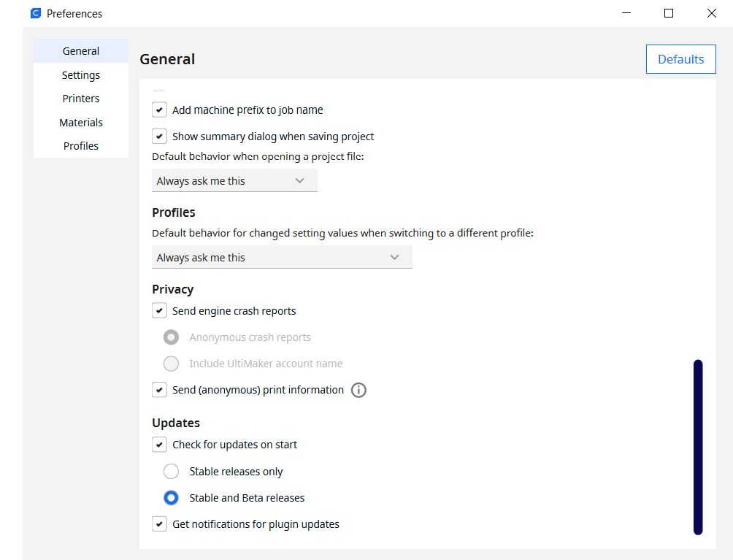Expand profile switching behavior dropdown
The height and width of the screenshot is (560, 733).
[x=282, y=258]
